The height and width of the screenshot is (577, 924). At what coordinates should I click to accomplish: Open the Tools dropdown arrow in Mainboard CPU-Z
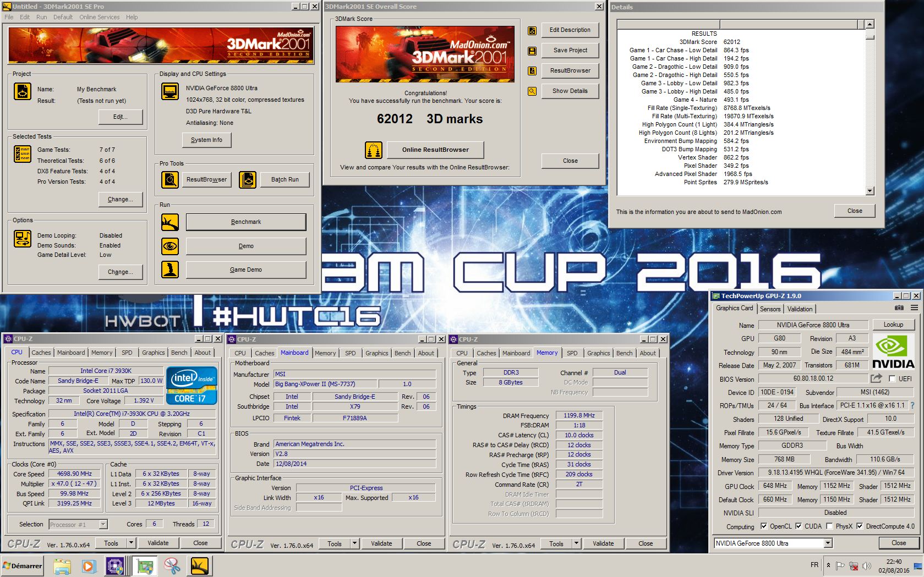click(x=354, y=543)
